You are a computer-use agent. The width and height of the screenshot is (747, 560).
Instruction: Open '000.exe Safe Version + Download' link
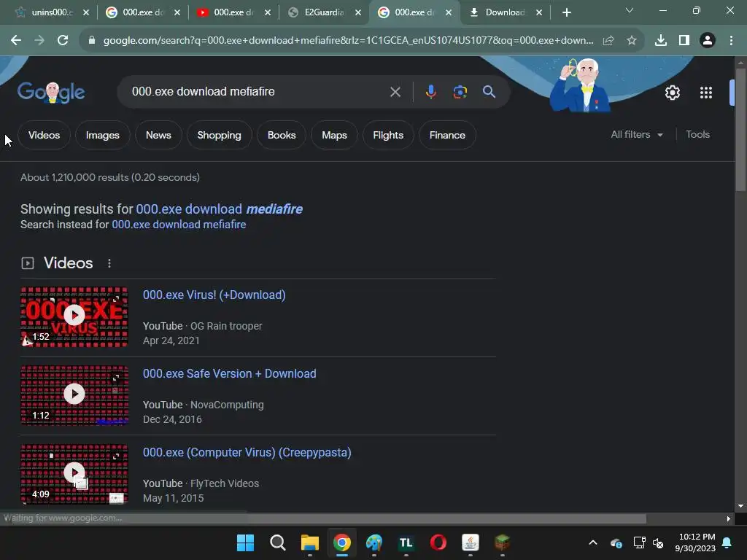(x=230, y=374)
